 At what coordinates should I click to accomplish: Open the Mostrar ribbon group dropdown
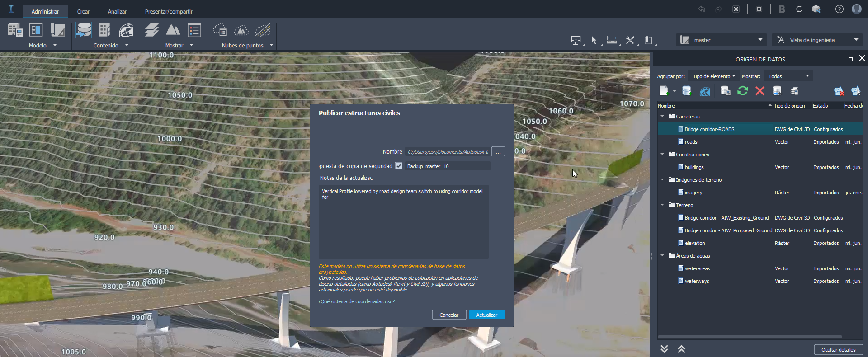tap(191, 45)
